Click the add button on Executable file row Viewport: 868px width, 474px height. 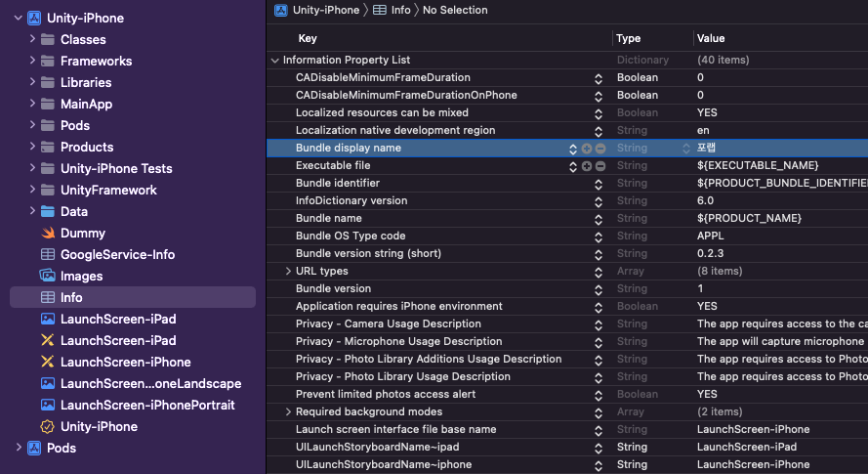[x=587, y=166]
